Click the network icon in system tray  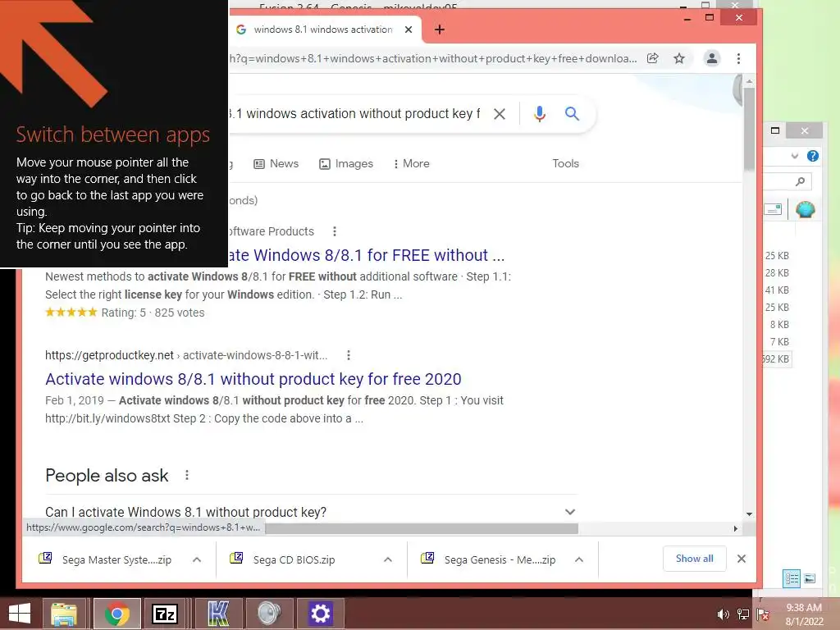coord(743,614)
